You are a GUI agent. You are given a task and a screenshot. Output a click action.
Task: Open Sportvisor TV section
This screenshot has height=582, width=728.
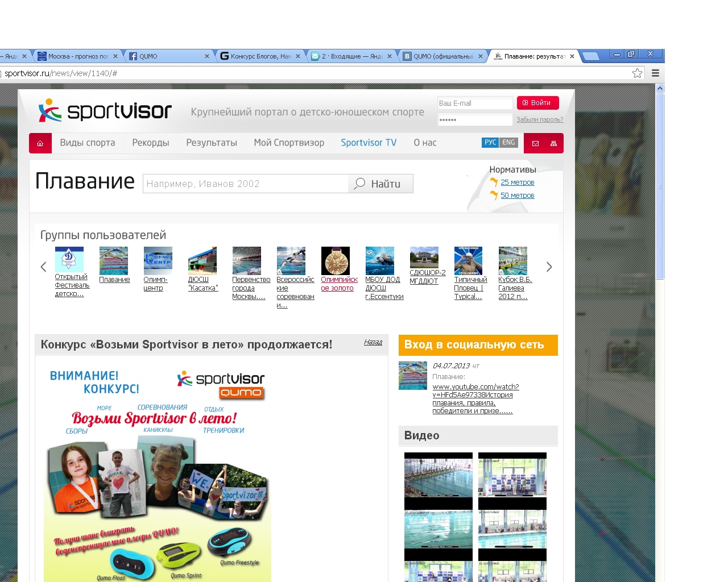point(369,143)
